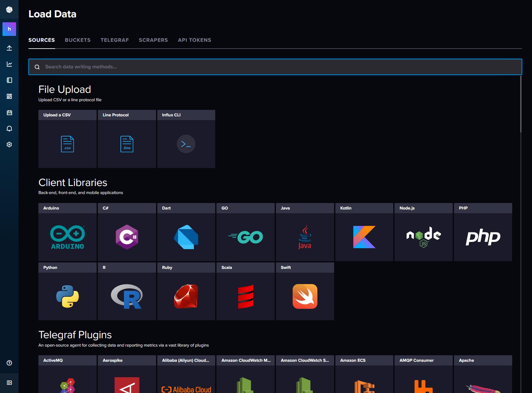Open Dashboards grid icon in sidebar

9,96
